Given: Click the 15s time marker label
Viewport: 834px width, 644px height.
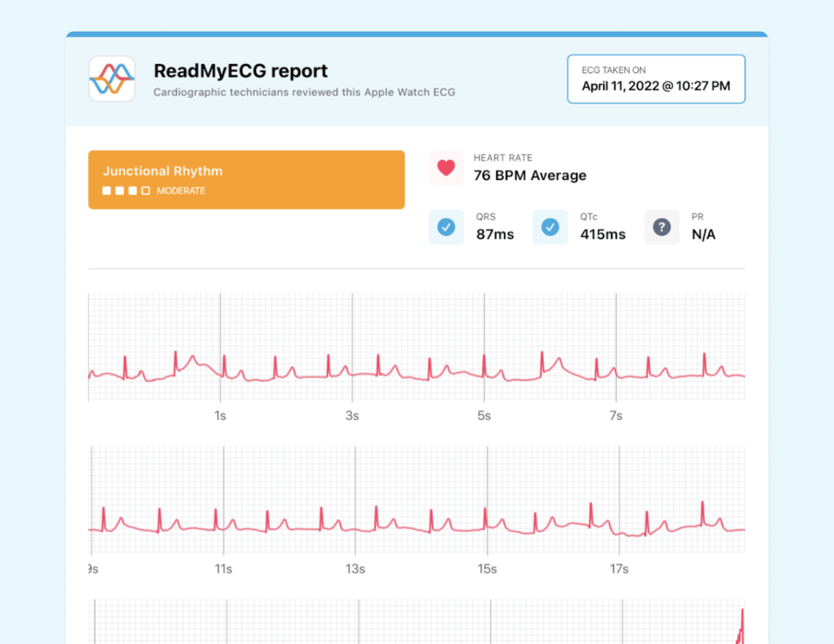Looking at the screenshot, I should click(x=487, y=569).
